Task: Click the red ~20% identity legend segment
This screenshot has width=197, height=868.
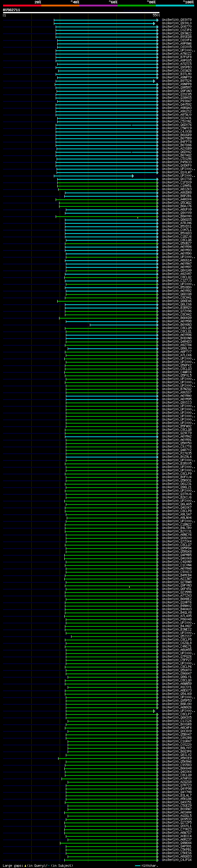Action: (22, 6)
